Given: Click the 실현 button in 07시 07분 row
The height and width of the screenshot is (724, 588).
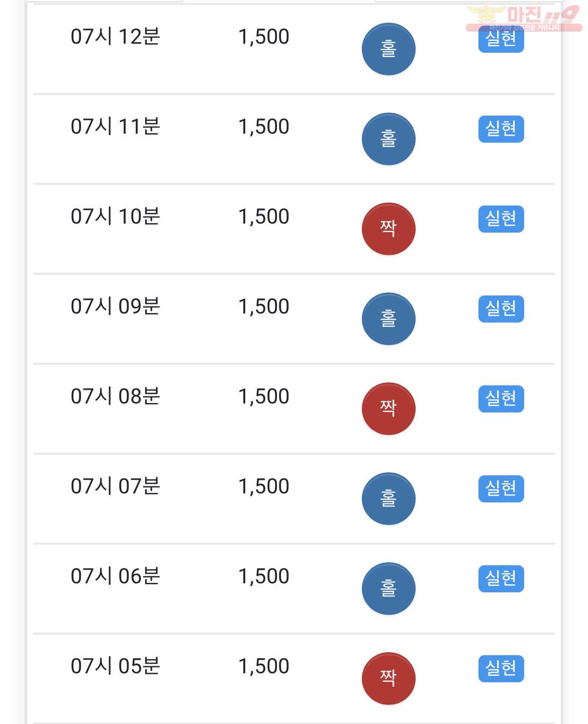Looking at the screenshot, I should tap(501, 489).
